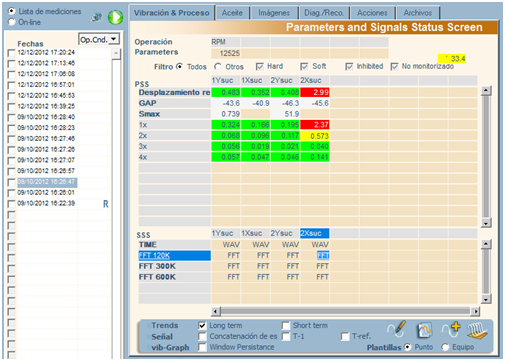Enable Concatenación de es checkbox

pyautogui.click(x=202, y=336)
